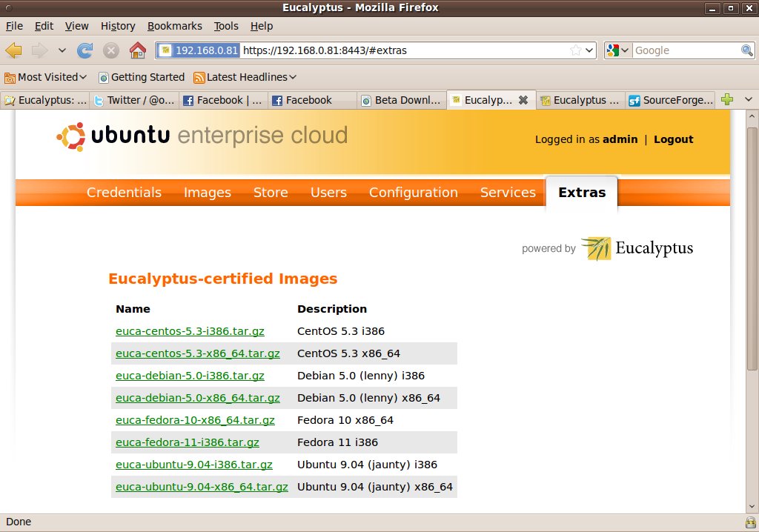
Task: Bookmark page with star icon
Action: (576, 50)
